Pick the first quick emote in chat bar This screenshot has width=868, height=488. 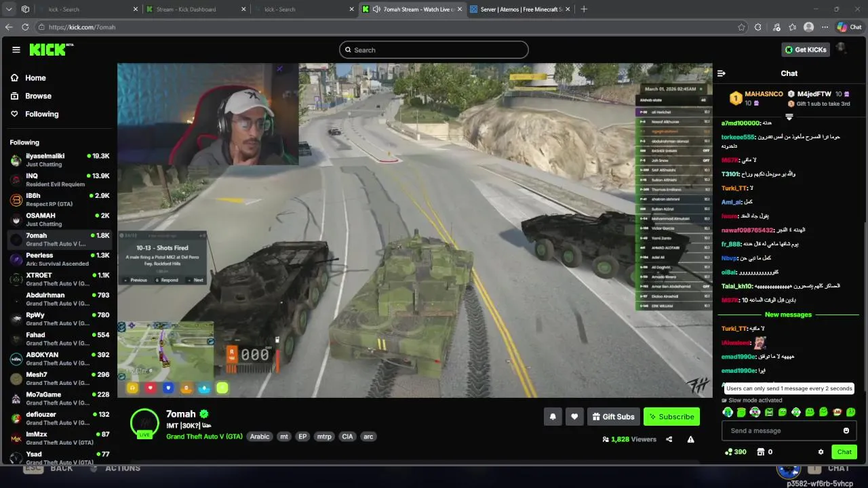728,412
